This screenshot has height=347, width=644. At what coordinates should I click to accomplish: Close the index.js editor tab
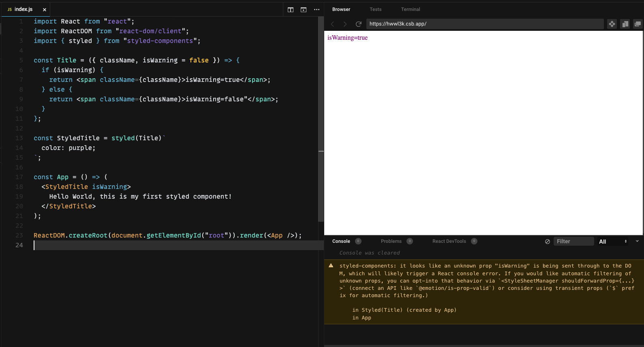click(x=45, y=10)
